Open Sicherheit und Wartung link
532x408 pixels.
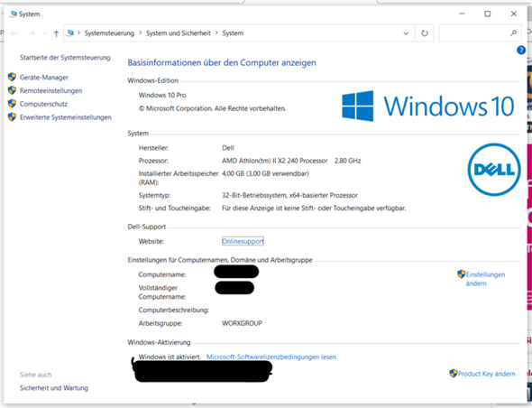(x=54, y=388)
